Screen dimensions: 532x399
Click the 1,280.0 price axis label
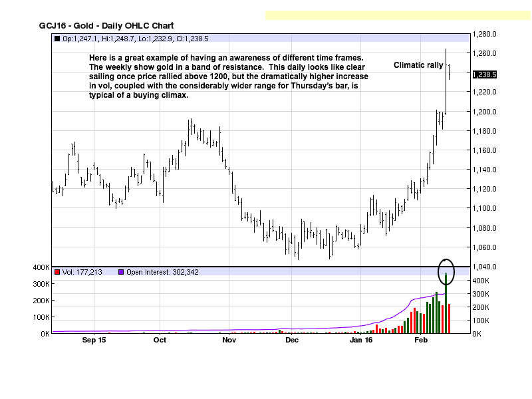click(x=484, y=34)
